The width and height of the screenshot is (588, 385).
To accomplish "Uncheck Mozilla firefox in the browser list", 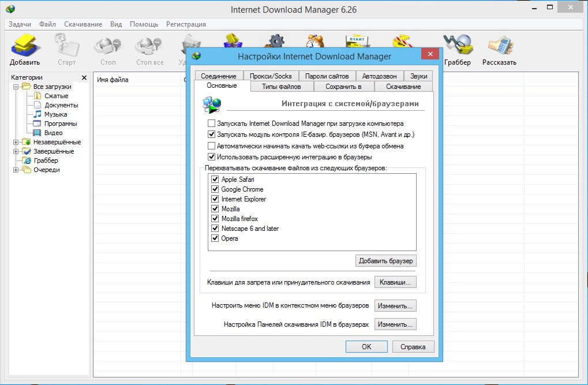I will point(215,218).
